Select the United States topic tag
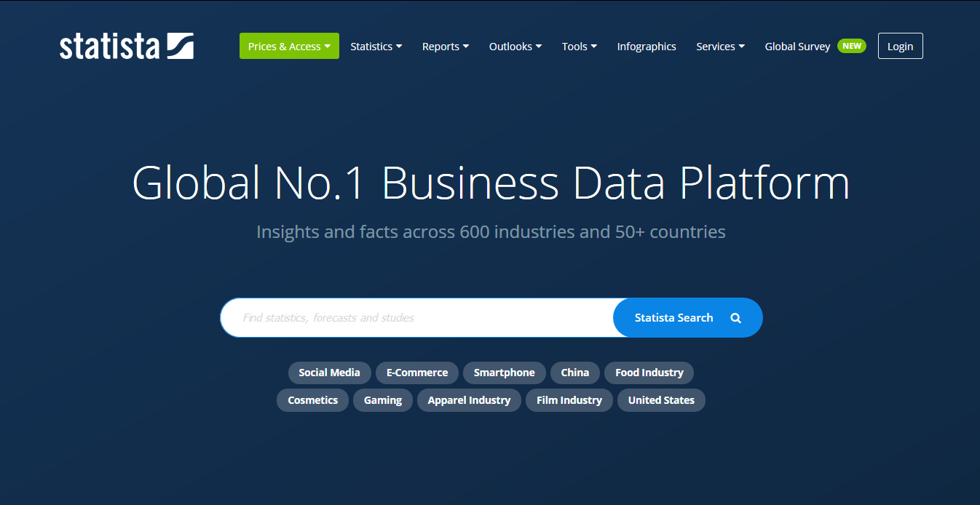This screenshot has width=980, height=505. click(x=661, y=400)
